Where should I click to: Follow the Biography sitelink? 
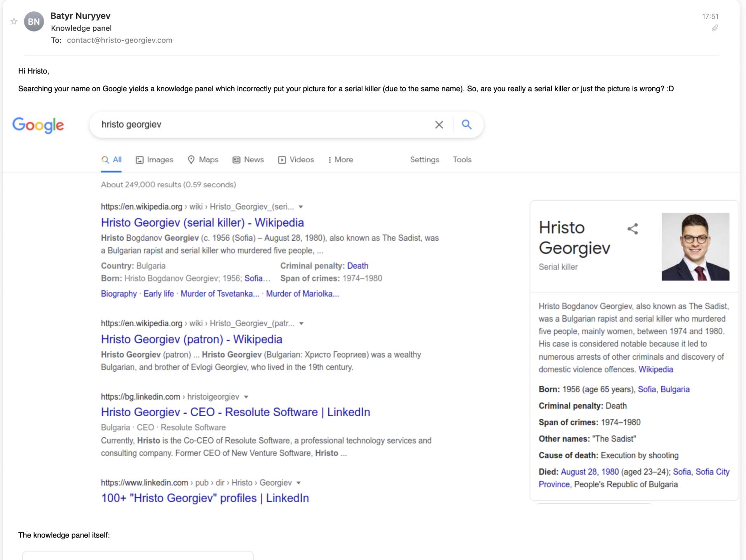coord(119,294)
